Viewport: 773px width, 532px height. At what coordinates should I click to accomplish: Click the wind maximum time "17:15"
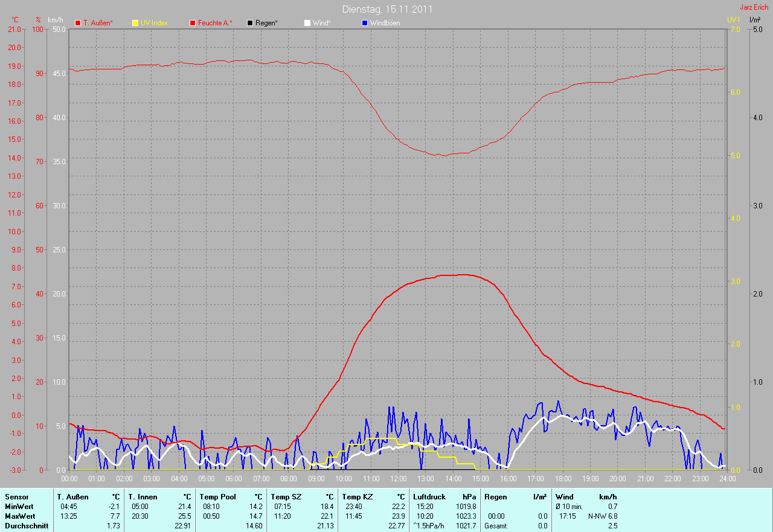pyautogui.click(x=568, y=516)
